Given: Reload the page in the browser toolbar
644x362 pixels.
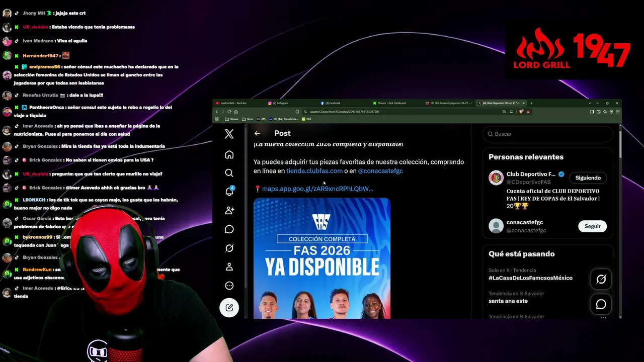Looking at the screenshot, I should [x=229, y=112].
